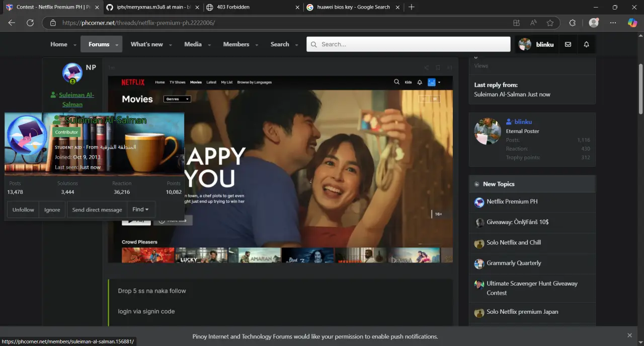The height and width of the screenshot is (346, 644).
Task: Close the 403 Forbidden tab
Action: pos(297,7)
